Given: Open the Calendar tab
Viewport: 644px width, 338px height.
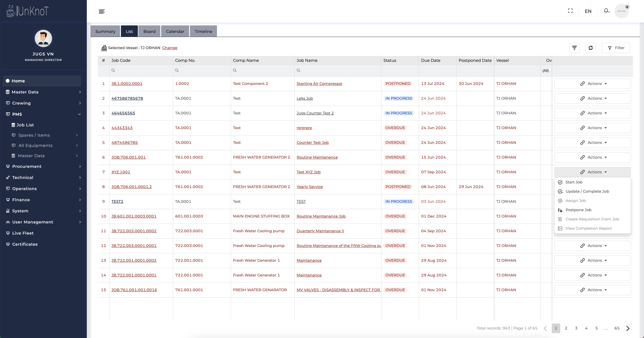Looking at the screenshot, I should 175,31.
